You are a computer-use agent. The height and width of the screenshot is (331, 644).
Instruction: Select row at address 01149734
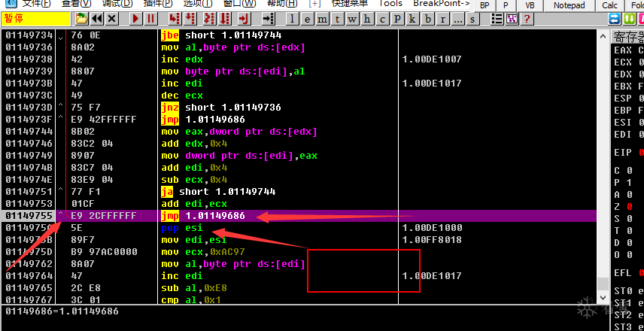pyautogui.click(x=299, y=35)
